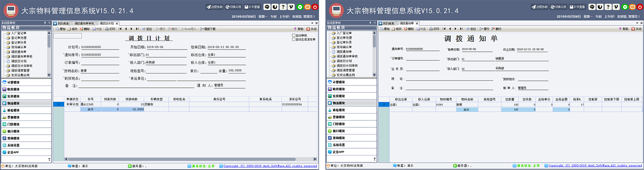Click 业务员 input field in right window

coord(423,69)
